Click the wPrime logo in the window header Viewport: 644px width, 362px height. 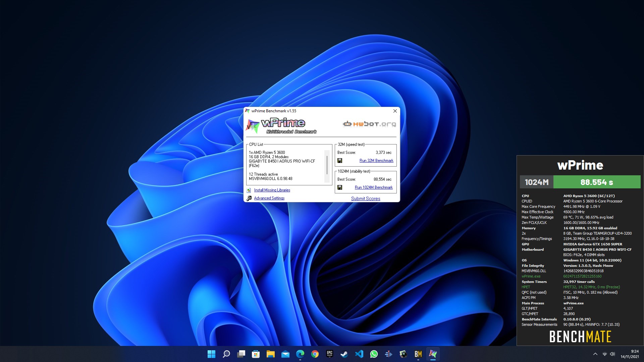tap(281, 126)
